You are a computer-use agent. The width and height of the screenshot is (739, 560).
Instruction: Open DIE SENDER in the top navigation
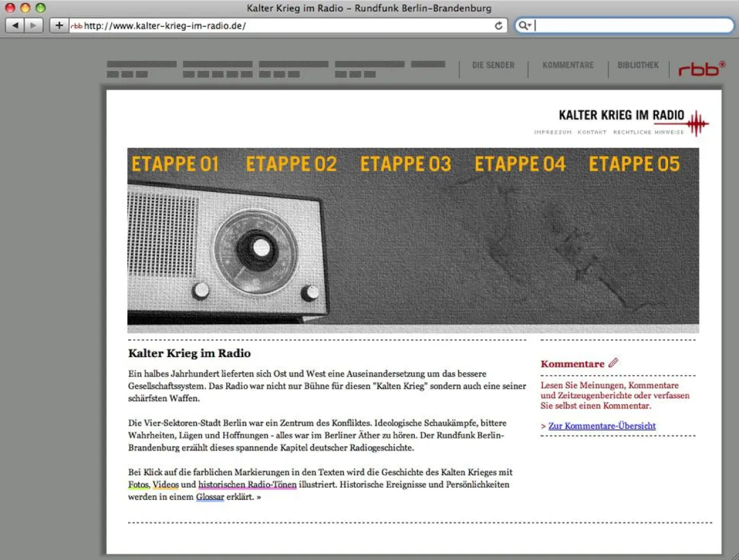494,65
